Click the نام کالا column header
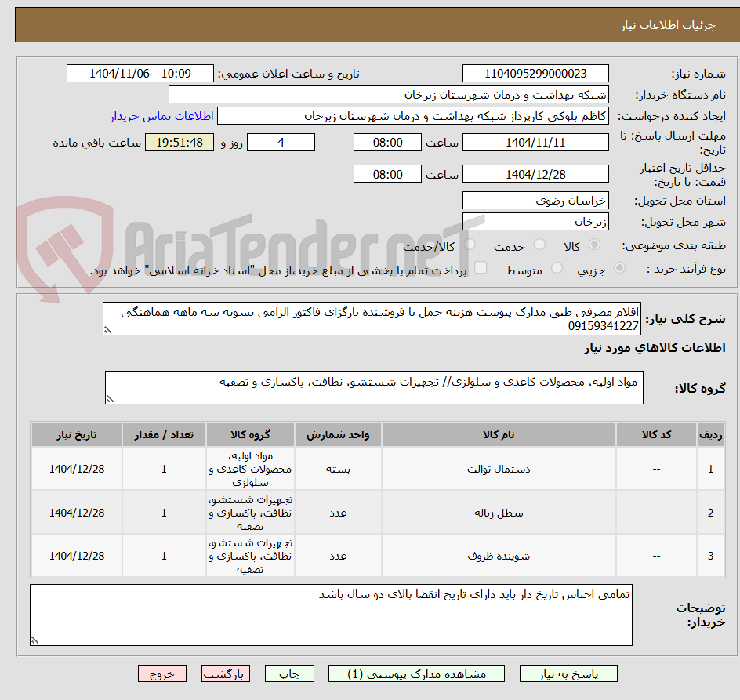740x700 pixels. coord(499,435)
